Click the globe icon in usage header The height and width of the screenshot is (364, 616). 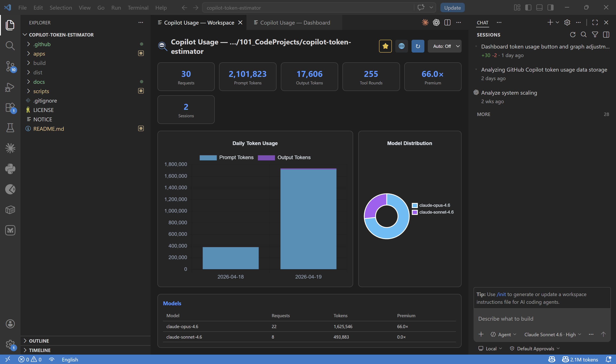click(x=401, y=46)
